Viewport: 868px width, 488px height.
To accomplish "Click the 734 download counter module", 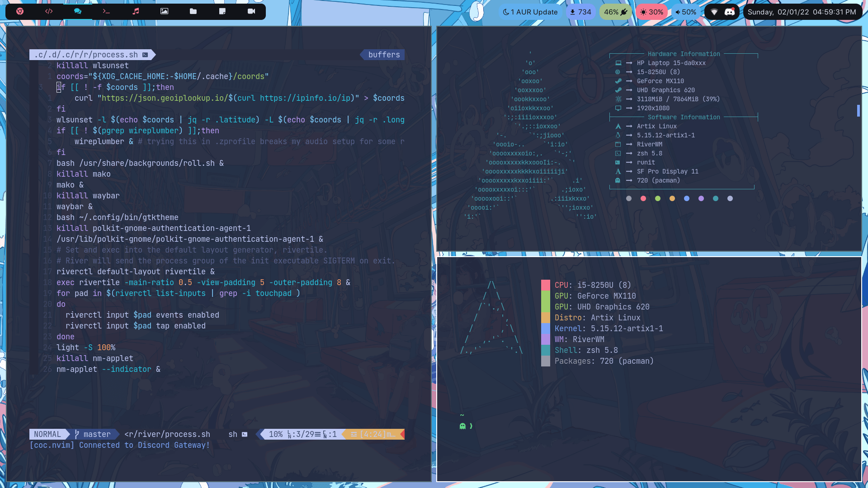I will 581,12.
